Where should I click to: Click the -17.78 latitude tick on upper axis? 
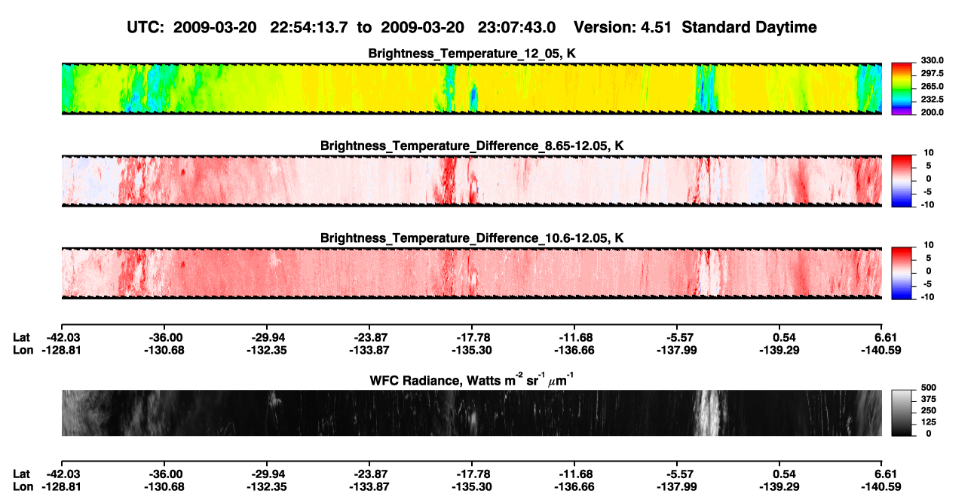(x=472, y=339)
